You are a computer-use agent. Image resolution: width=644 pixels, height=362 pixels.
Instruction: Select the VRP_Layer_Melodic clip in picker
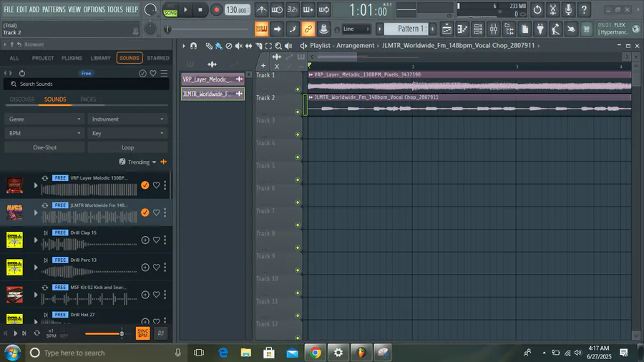(x=213, y=79)
